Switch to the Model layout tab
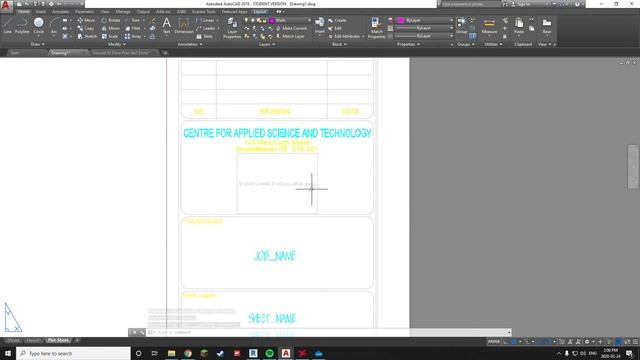Image resolution: width=640 pixels, height=360 pixels. (x=13, y=340)
